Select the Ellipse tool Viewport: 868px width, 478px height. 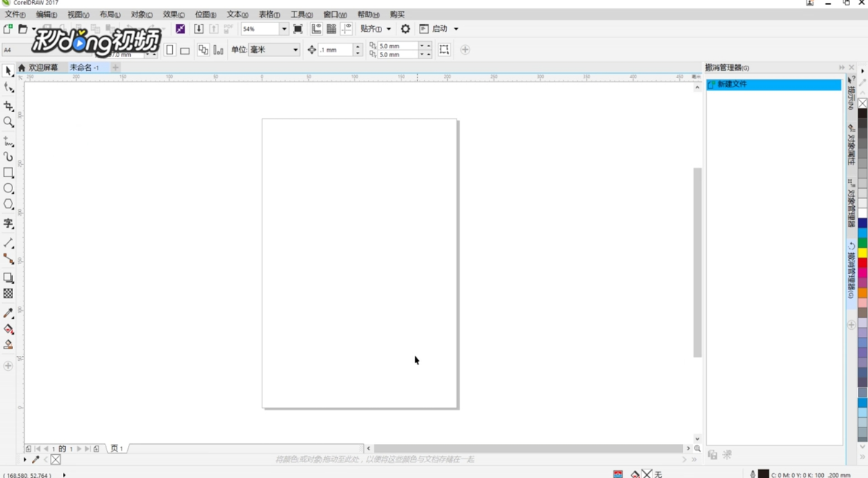pos(8,189)
